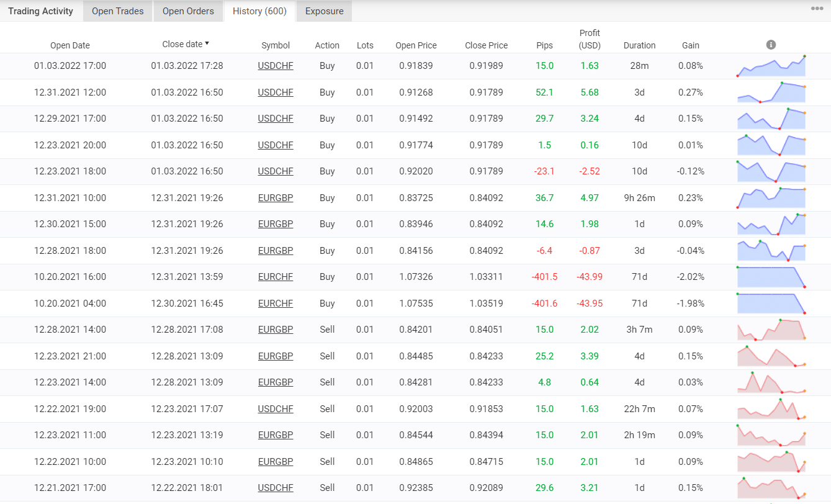Click the Close date descending sort arrow
This screenshot has width=831, height=504.
tap(207, 43)
